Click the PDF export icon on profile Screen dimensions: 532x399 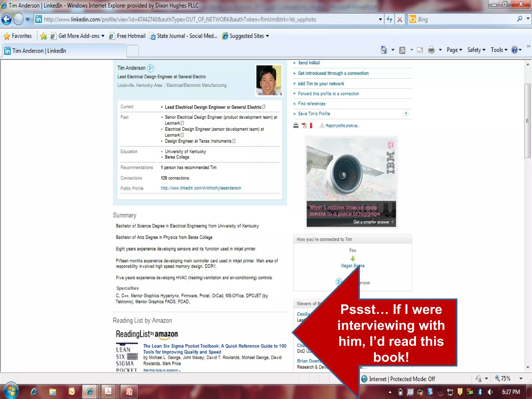coord(304,126)
